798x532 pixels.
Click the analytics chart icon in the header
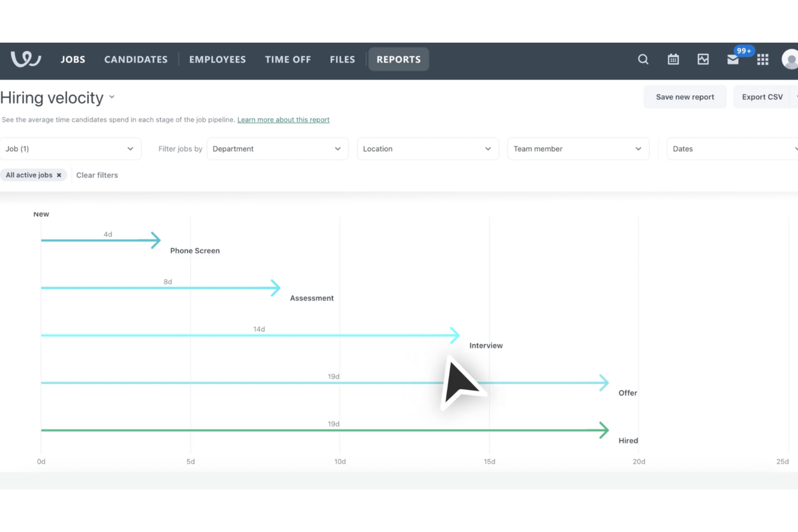pos(703,59)
